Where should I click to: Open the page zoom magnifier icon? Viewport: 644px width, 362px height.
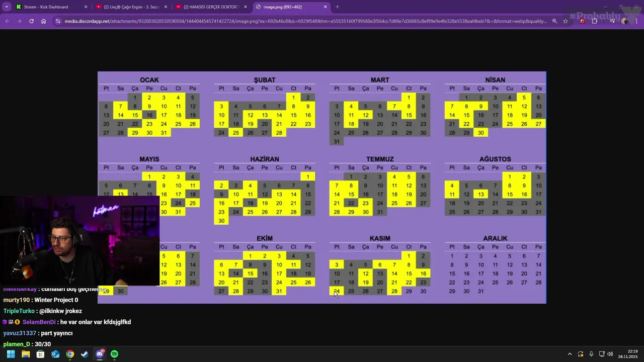point(554,21)
